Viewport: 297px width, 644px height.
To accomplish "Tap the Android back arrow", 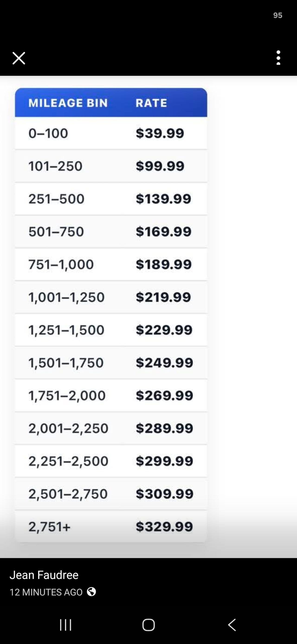I will pos(232,625).
